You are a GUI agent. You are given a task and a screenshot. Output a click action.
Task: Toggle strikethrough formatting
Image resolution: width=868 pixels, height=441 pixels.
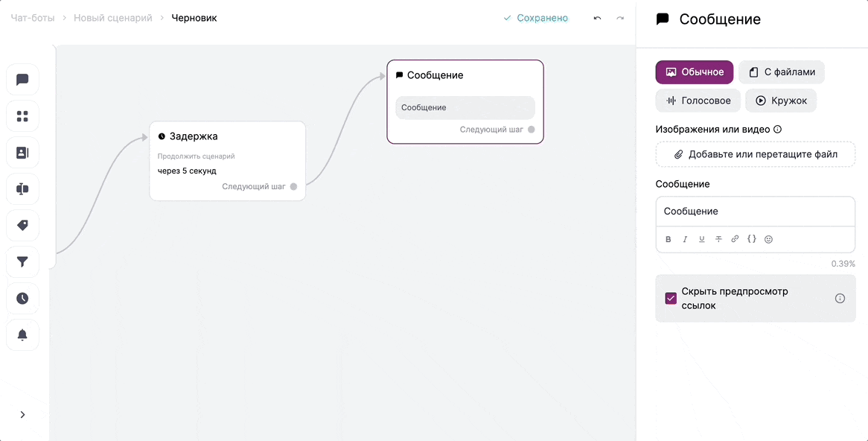point(718,239)
